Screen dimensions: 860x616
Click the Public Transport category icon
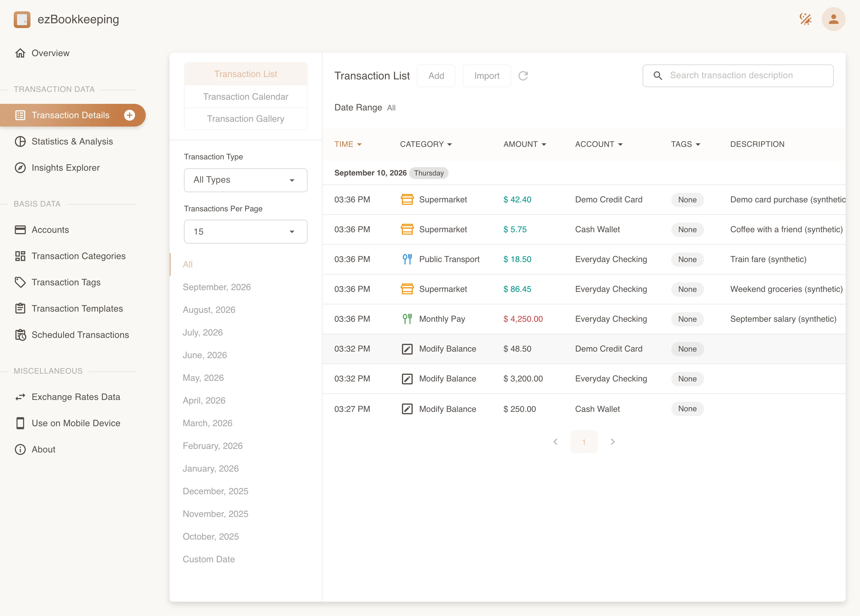407,259
